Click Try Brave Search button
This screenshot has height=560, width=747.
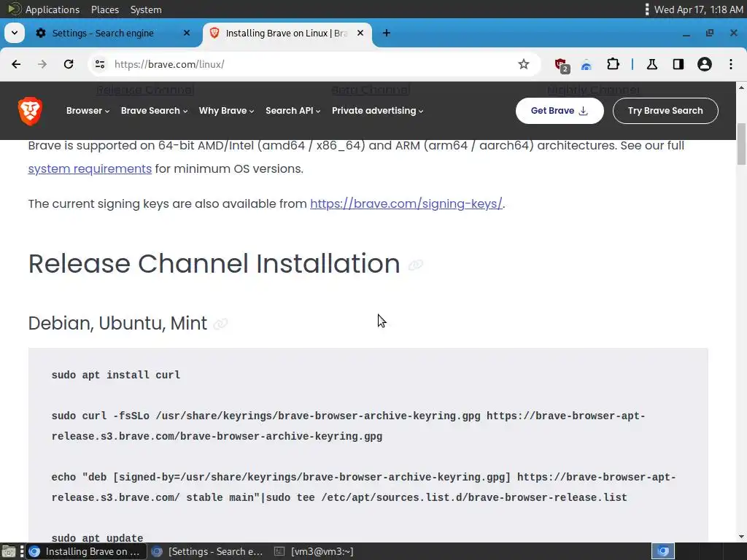tap(665, 111)
